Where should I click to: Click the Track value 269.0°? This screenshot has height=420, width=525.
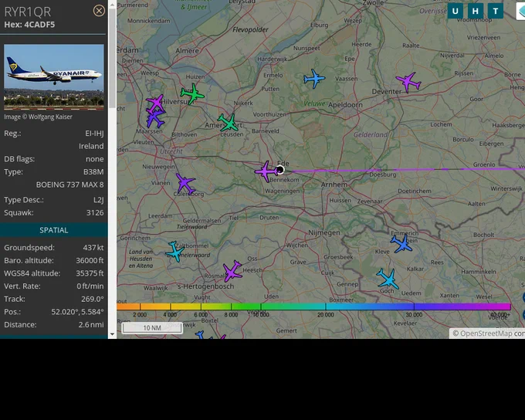(x=93, y=299)
